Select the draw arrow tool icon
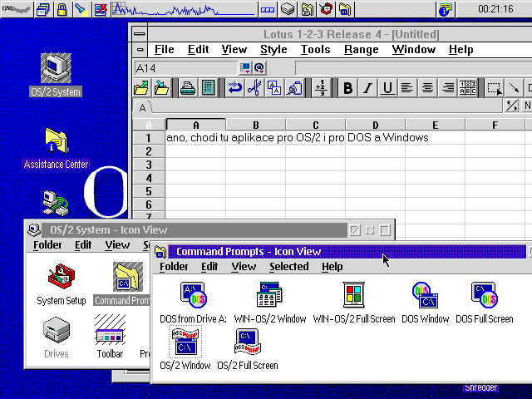Screen dimensions: 532x399 click(514, 88)
